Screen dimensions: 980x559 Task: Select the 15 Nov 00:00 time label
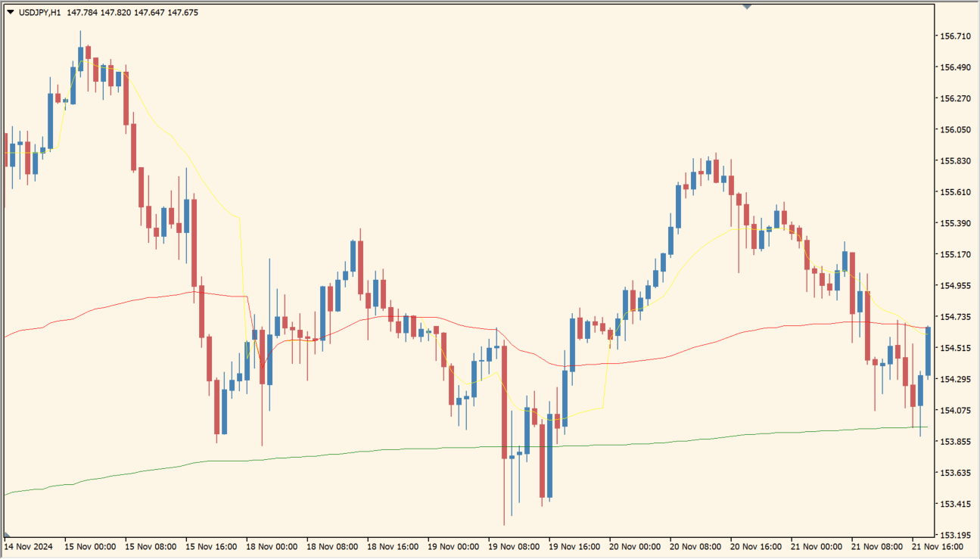point(89,546)
